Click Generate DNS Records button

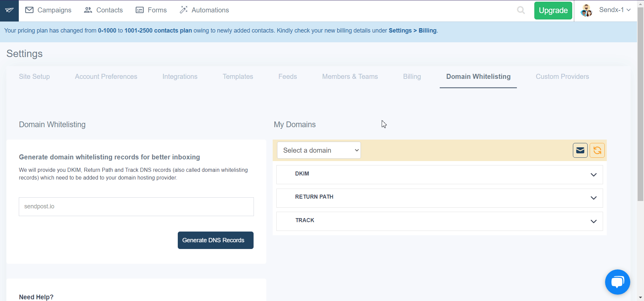pos(216,240)
